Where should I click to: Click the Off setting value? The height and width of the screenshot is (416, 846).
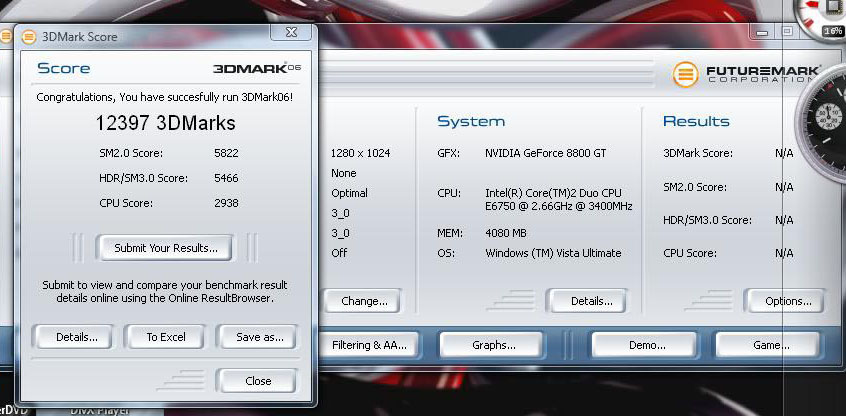(x=339, y=253)
